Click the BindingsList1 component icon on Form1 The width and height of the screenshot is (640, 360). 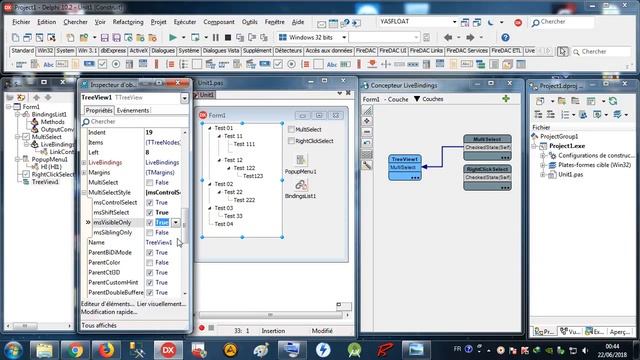(x=301, y=185)
